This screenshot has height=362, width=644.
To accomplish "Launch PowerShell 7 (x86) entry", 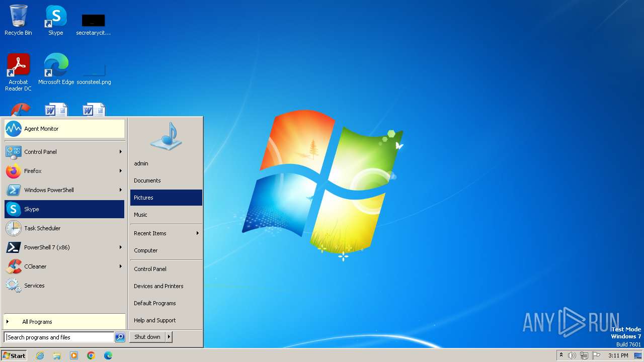I will point(64,247).
